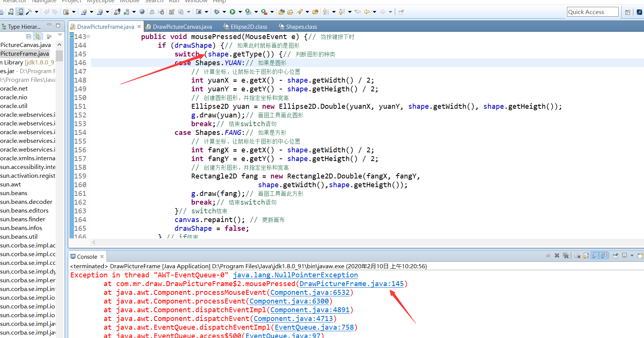This screenshot has width=644, height=338.
Task: Select the oracle.net package entry
Action: tap(14, 89)
